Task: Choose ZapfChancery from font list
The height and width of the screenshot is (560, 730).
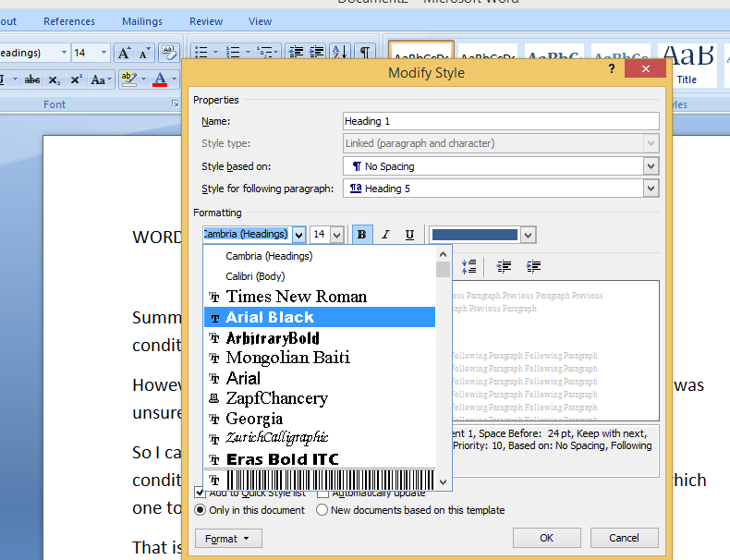Action: click(x=320, y=398)
